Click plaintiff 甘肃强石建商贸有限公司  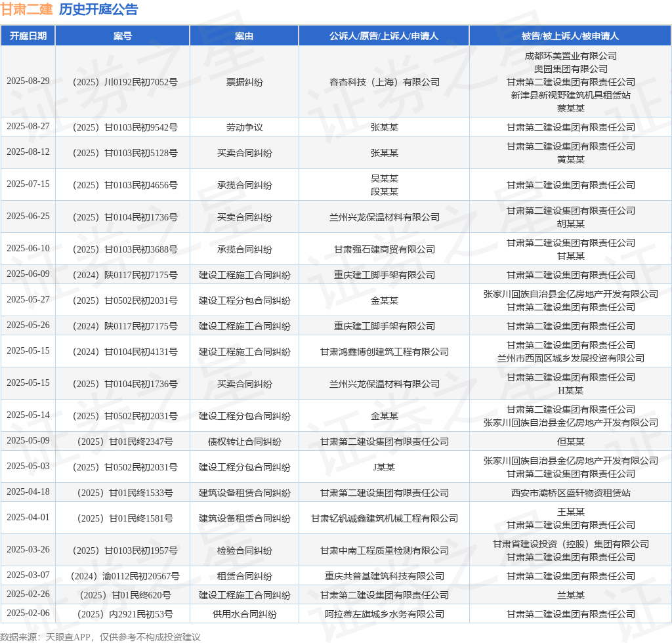tap(385, 250)
